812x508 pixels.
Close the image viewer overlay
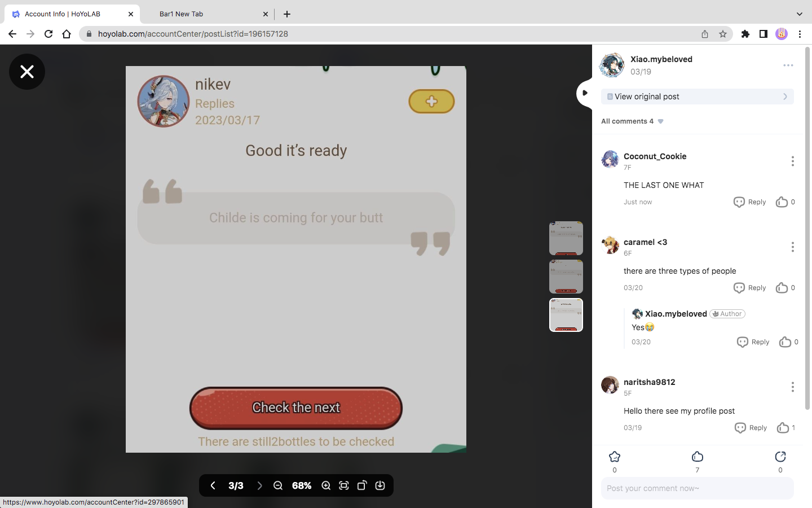point(27,72)
